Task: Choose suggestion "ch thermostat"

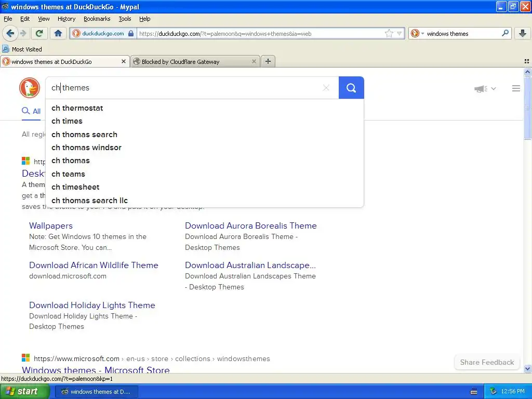Action: [x=205, y=108]
